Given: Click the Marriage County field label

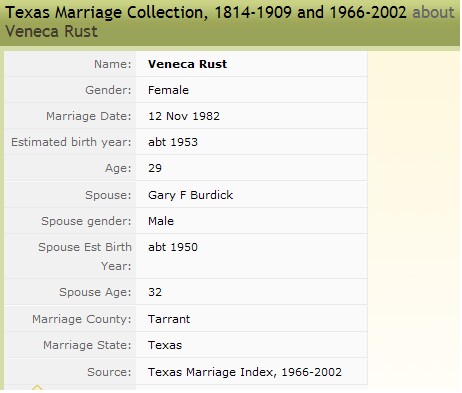Looking at the screenshot, I should pyautogui.click(x=82, y=319).
